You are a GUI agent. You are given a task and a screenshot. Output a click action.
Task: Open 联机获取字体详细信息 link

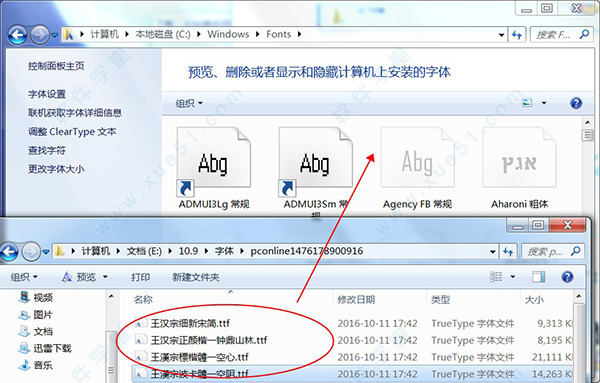(x=75, y=113)
